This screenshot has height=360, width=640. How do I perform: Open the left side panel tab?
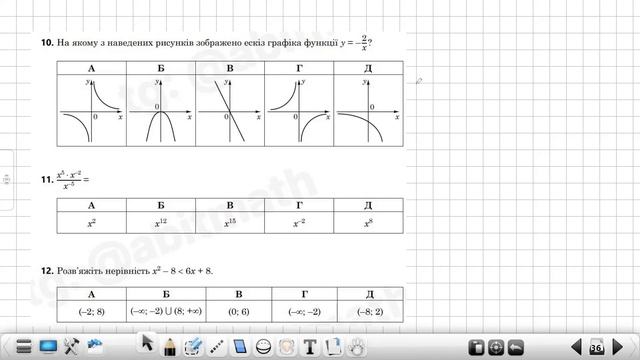click(7, 180)
